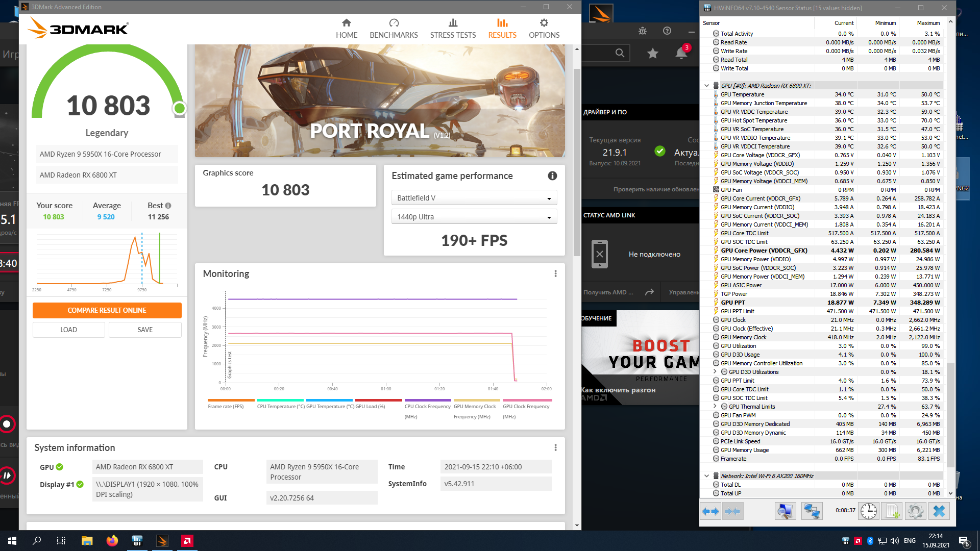Toggle the GPU Load (%) graph legend
The height and width of the screenshot is (551, 980).
pos(370,406)
